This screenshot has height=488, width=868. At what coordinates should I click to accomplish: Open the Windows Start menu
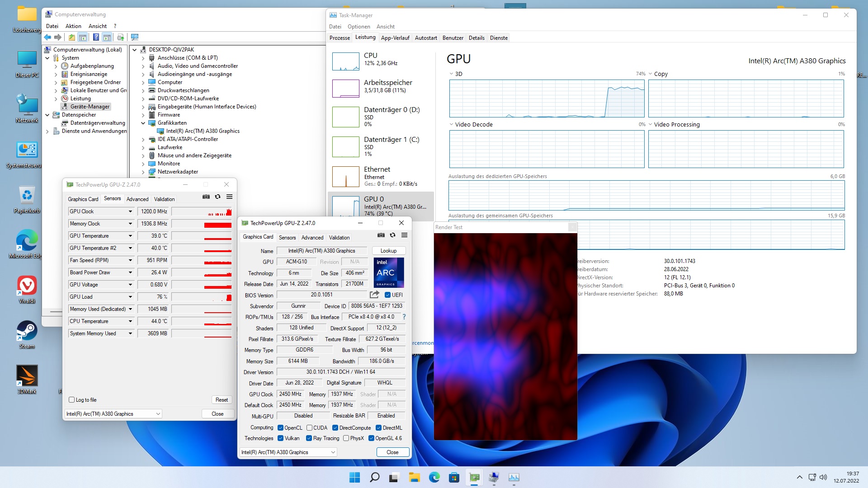coord(355,477)
